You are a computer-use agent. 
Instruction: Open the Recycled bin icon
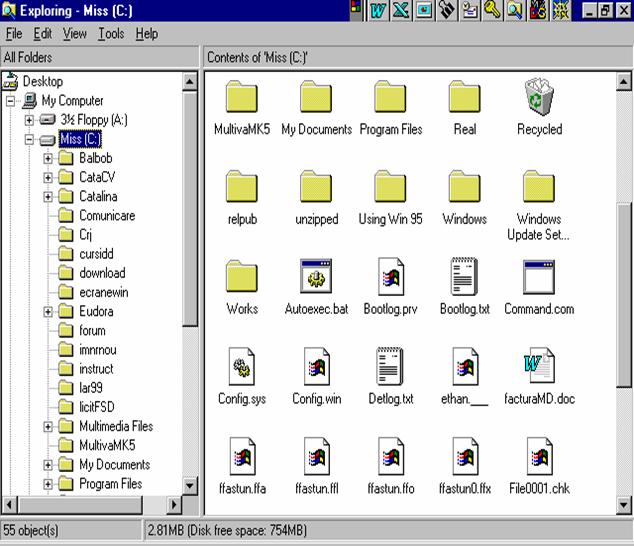539,99
